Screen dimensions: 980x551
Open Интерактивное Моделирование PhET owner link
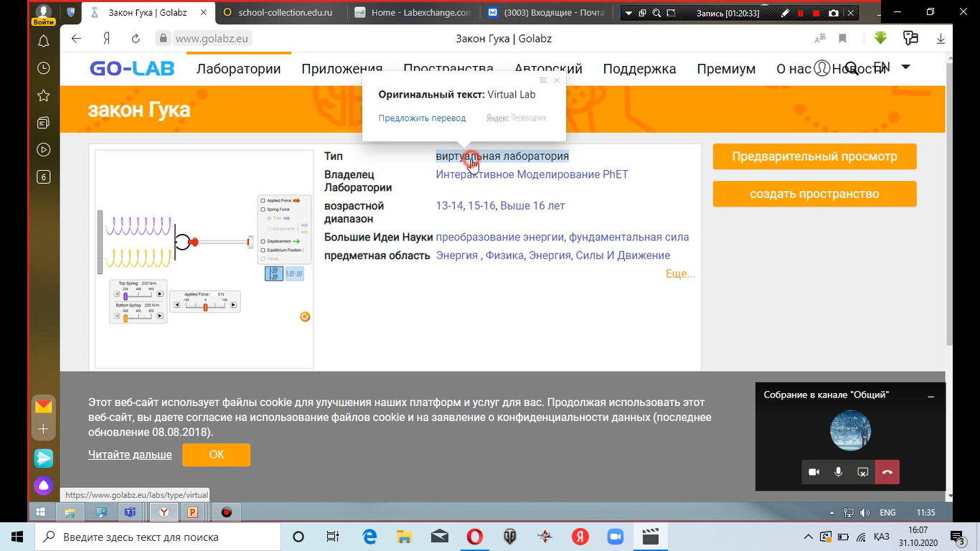(x=532, y=174)
